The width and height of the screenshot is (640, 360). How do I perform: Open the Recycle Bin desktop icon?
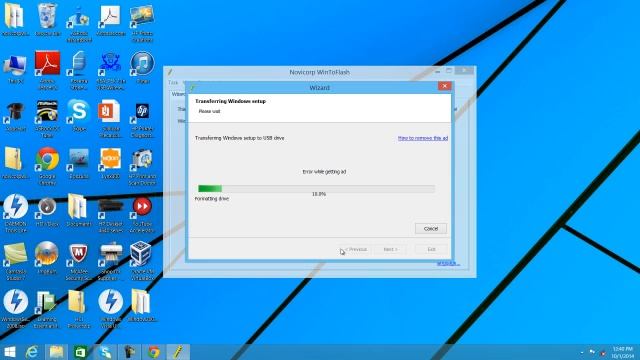47,20
